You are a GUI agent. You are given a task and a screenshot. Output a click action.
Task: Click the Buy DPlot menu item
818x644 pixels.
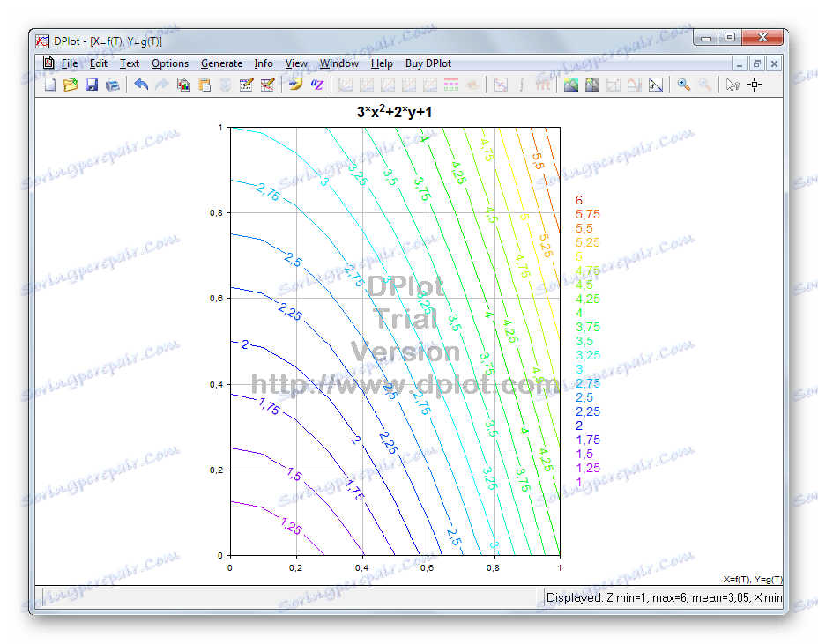pyautogui.click(x=428, y=63)
